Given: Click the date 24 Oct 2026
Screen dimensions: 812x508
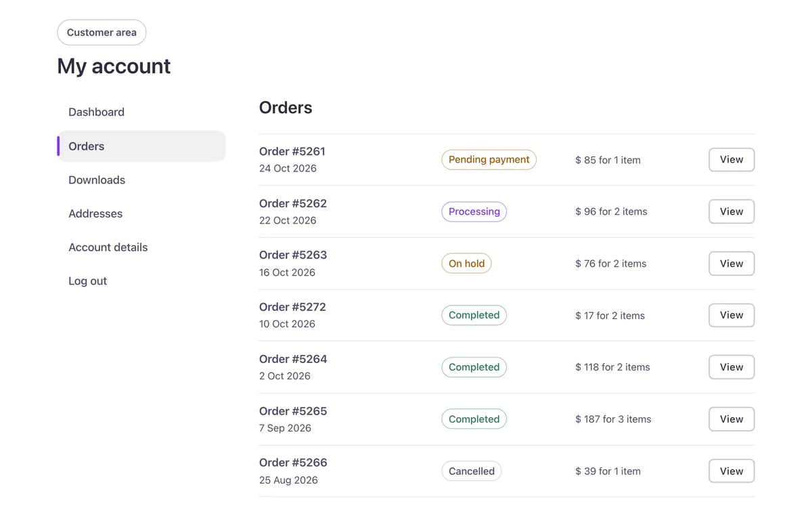Looking at the screenshot, I should coord(288,169).
